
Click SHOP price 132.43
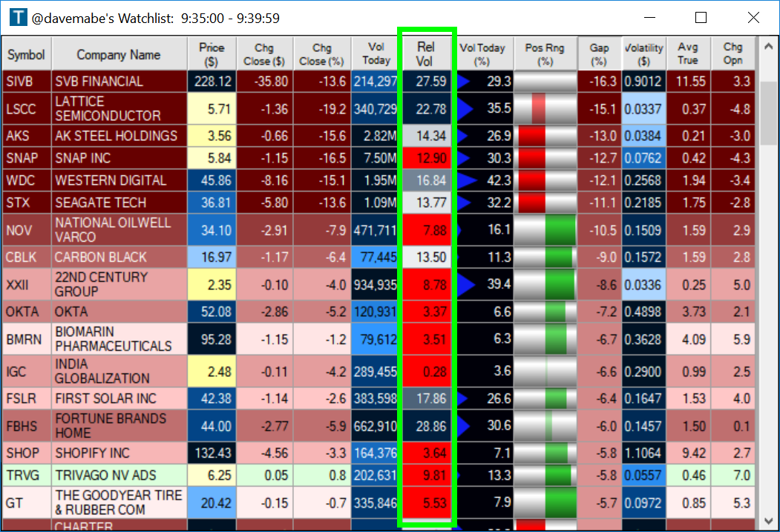pos(212,453)
